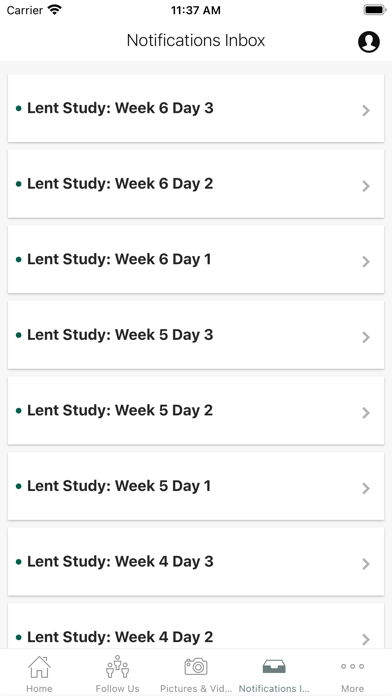The height and width of the screenshot is (696, 392).
Task: Open the user profile icon
Action: [368, 42]
